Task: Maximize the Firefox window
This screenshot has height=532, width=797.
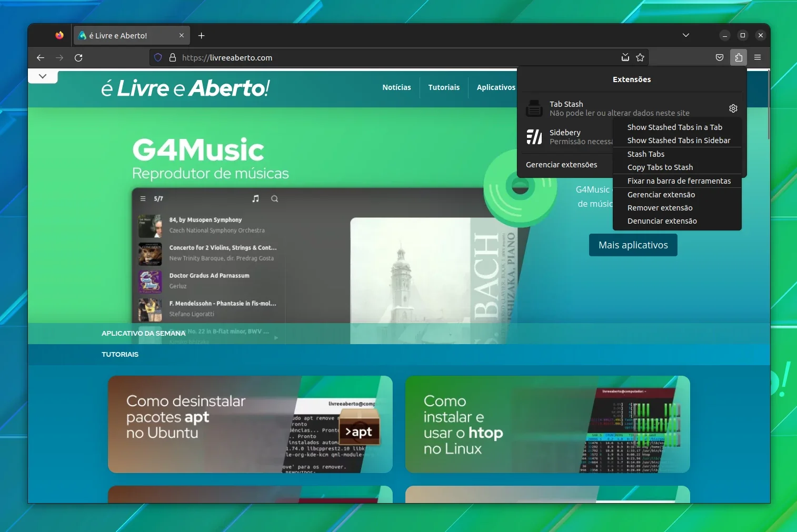Action: point(743,35)
